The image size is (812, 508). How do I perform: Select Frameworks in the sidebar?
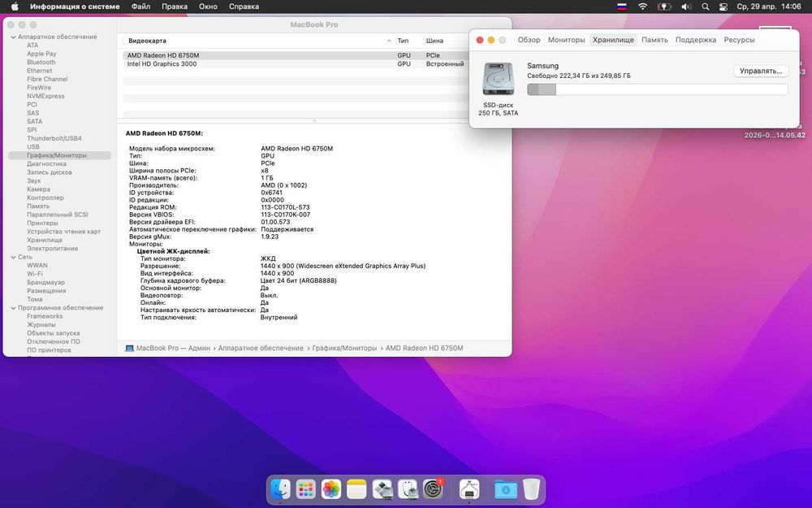45,316
